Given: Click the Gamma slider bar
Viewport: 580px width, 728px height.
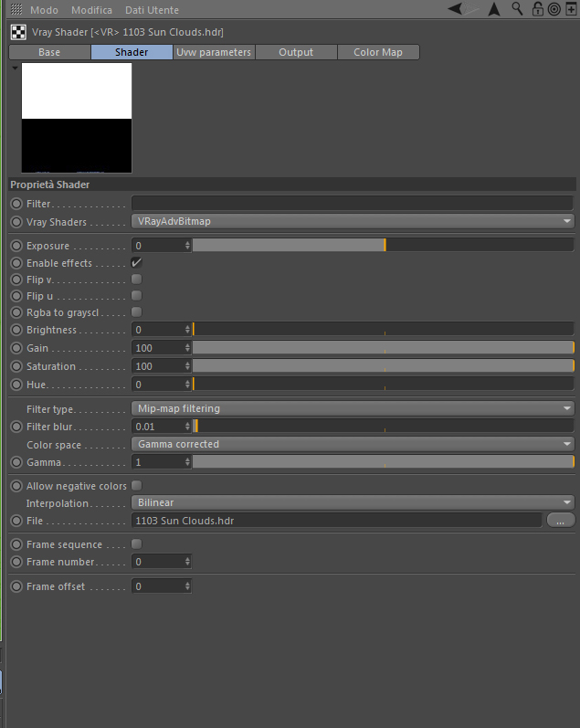Looking at the screenshot, I should coord(383,462).
